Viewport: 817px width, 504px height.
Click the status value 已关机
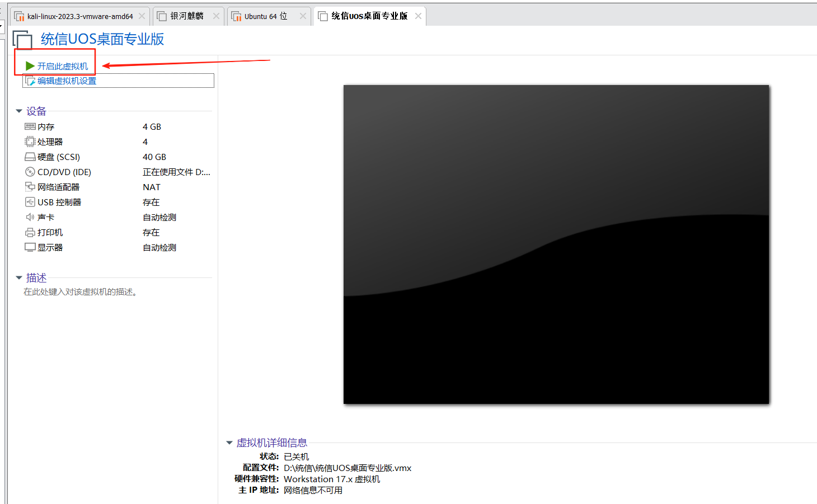click(297, 457)
